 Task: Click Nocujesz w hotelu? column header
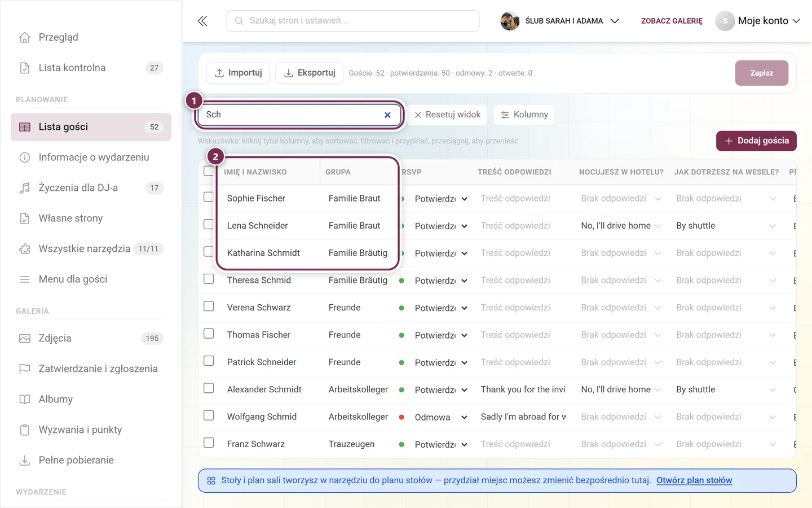[621, 172]
